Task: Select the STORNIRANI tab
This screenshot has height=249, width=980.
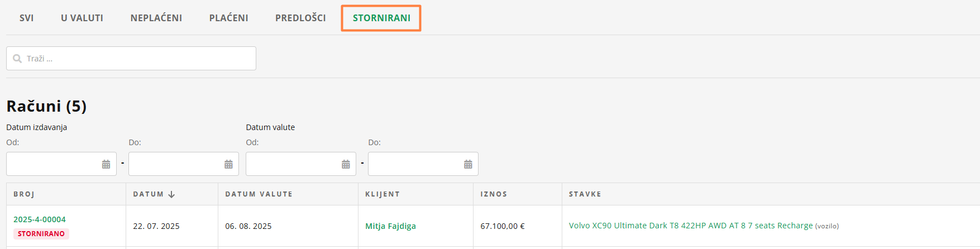Action: pyautogui.click(x=381, y=18)
